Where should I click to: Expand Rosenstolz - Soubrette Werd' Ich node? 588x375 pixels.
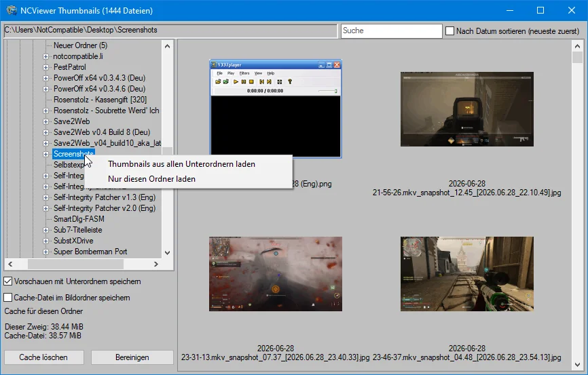click(45, 111)
